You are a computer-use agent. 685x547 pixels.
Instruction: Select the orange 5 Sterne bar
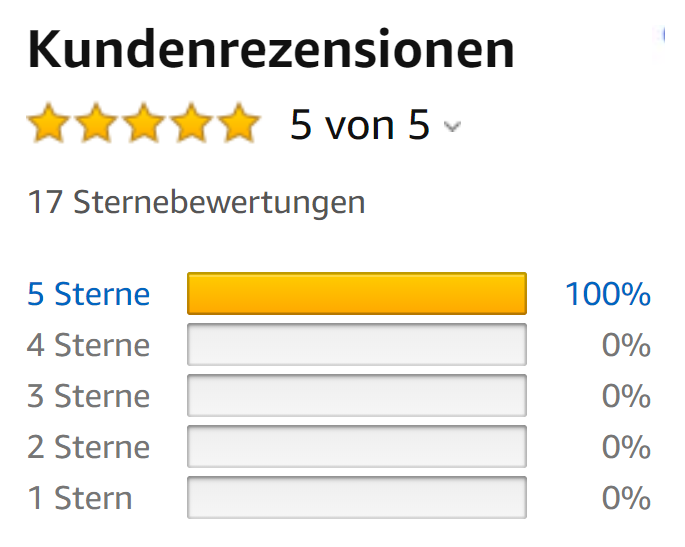[357, 294]
